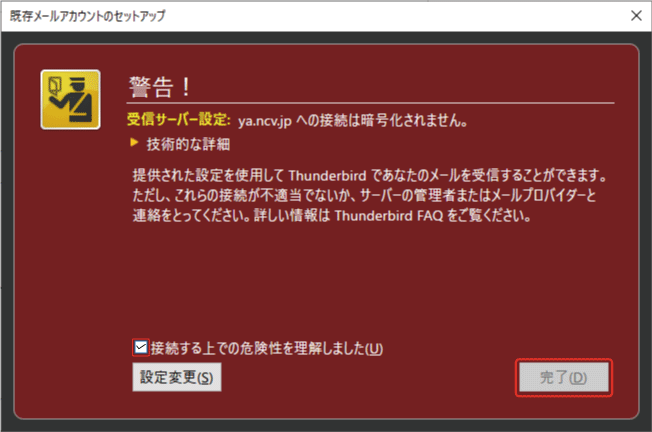Click the 技術的な詳細 label text
The image size is (652, 432).
[188, 144]
